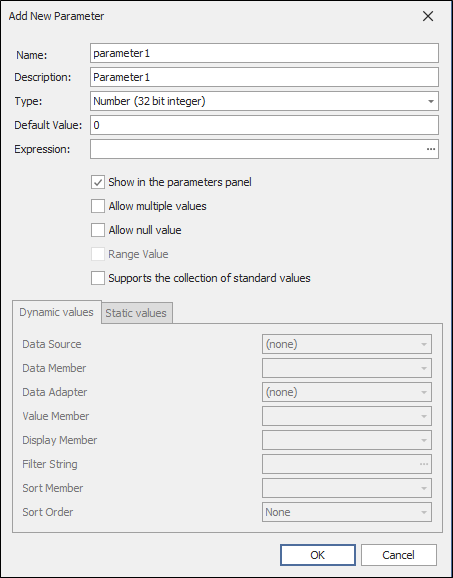This screenshot has width=453, height=578.
Task: Close the Add New Parameter dialog
Action: (428, 16)
